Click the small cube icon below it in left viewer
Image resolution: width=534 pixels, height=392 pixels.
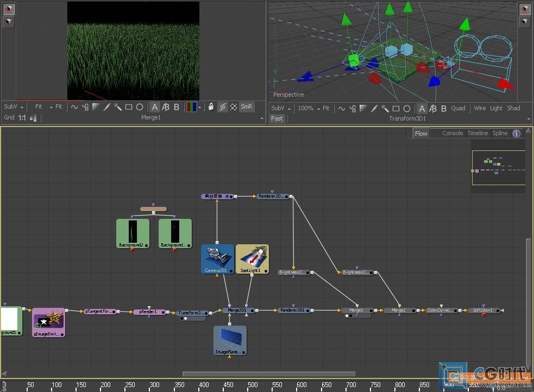click(x=9, y=22)
